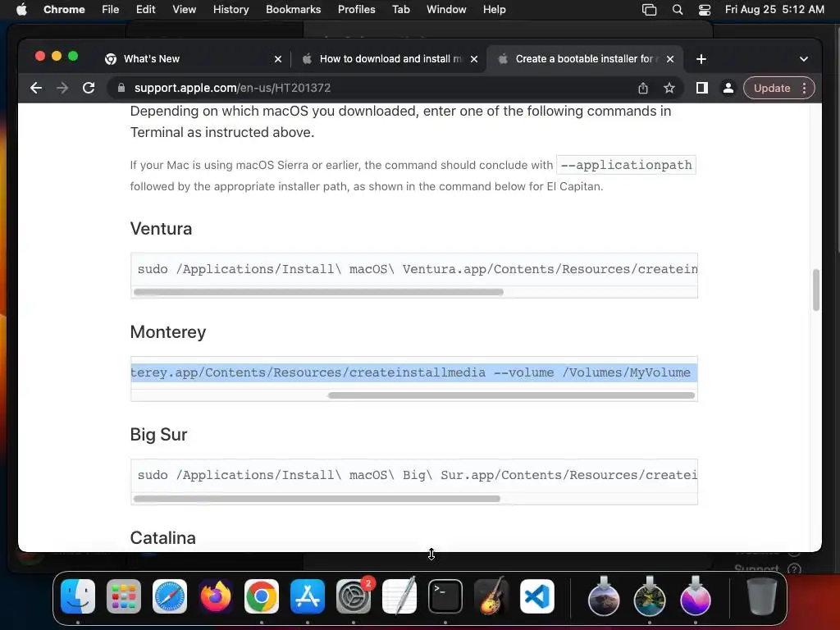840x630 pixels.
Task: Open the Edit menu
Action: [x=145, y=9]
